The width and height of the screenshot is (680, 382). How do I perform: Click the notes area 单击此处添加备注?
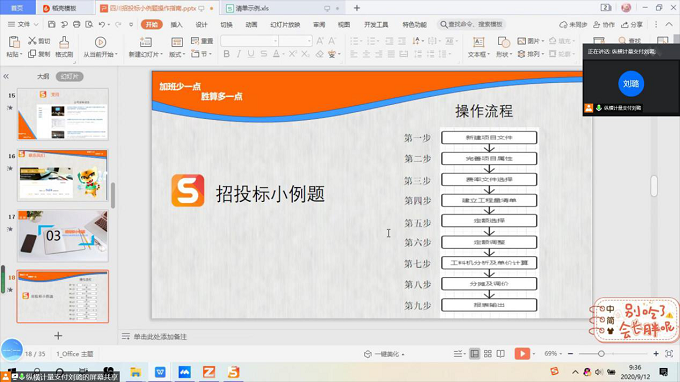(160, 336)
